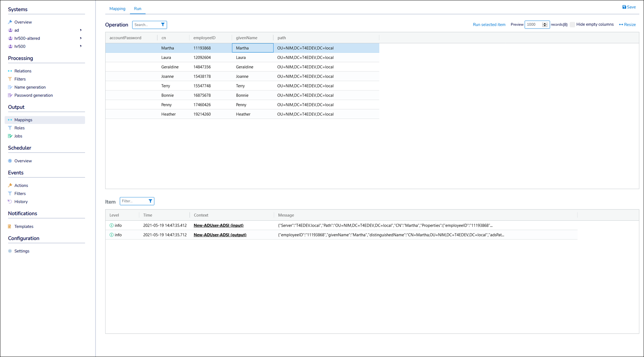Screen dimensions: 644x357
Task: Click the Preview records stepper arrows
Action: point(545,25)
